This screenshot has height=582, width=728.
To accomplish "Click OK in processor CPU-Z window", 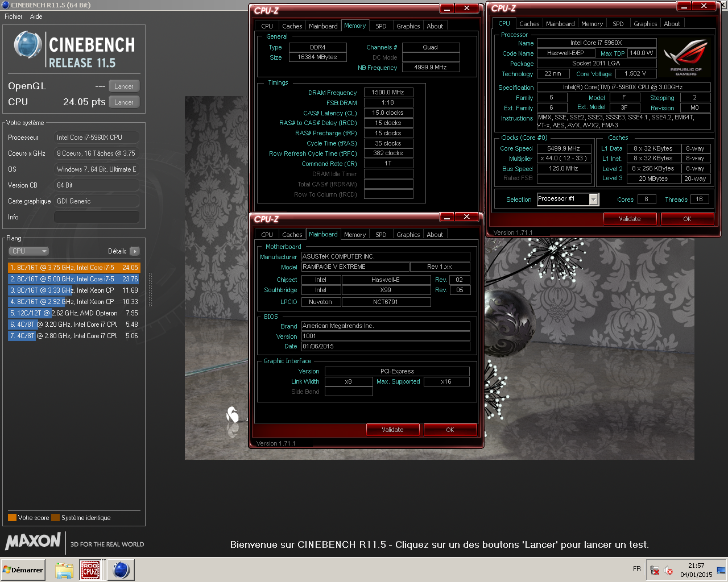I will click(x=687, y=219).
